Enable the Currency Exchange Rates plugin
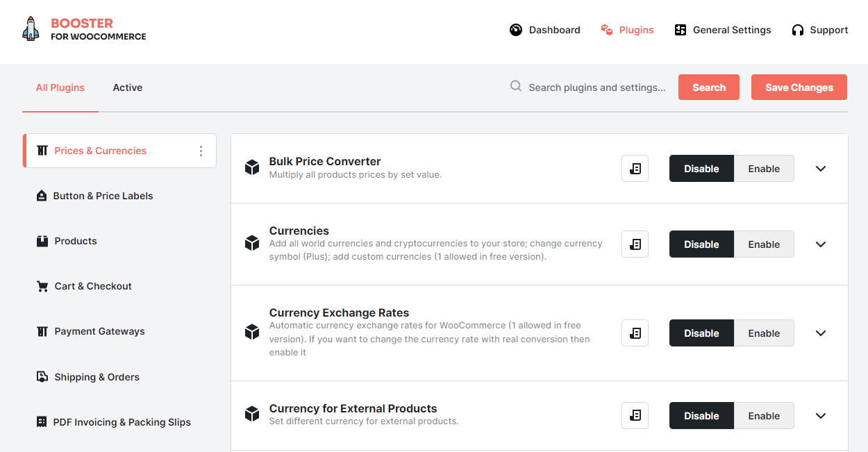Image resolution: width=868 pixels, height=452 pixels. click(x=764, y=333)
